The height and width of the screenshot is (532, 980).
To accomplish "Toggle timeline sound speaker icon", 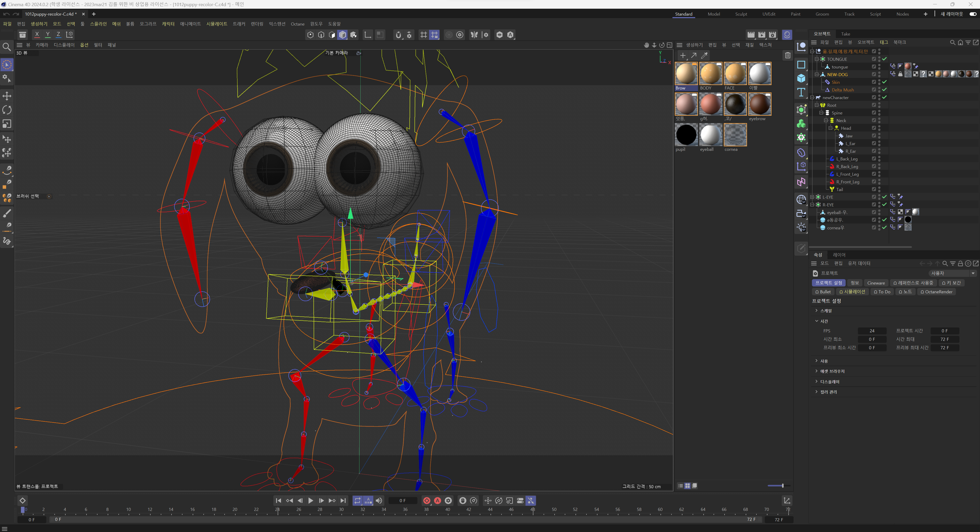I will [379, 500].
